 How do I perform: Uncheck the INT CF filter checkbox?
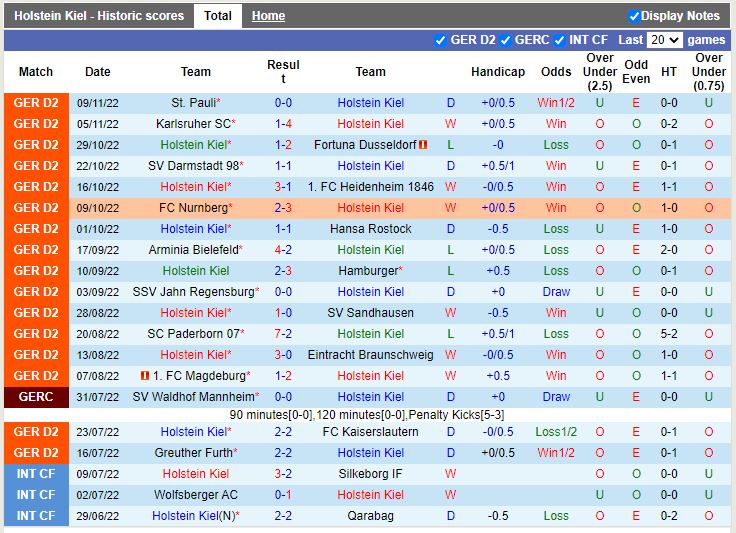click(559, 40)
